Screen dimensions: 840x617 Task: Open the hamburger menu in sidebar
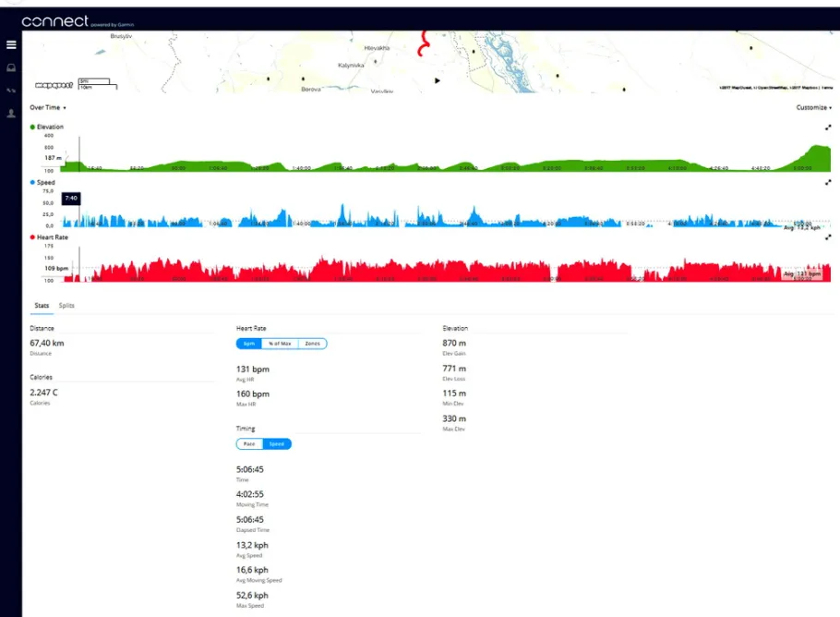pyautogui.click(x=11, y=45)
